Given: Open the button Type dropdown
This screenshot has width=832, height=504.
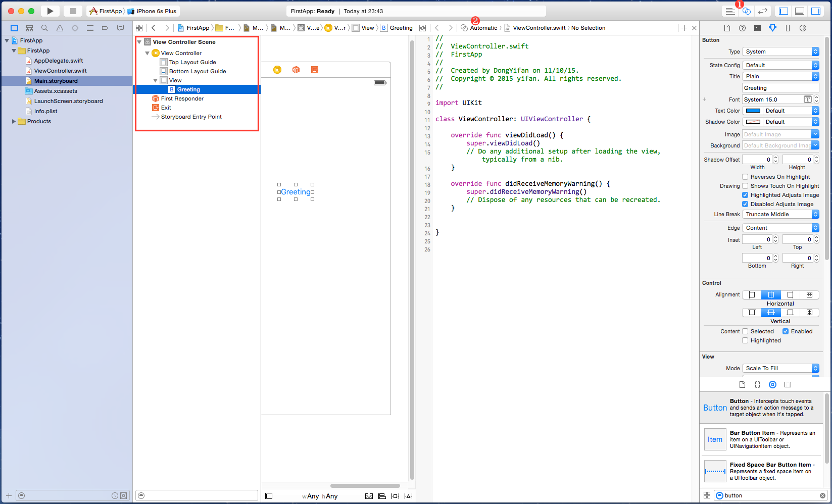Looking at the screenshot, I should (x=780, y=52).
